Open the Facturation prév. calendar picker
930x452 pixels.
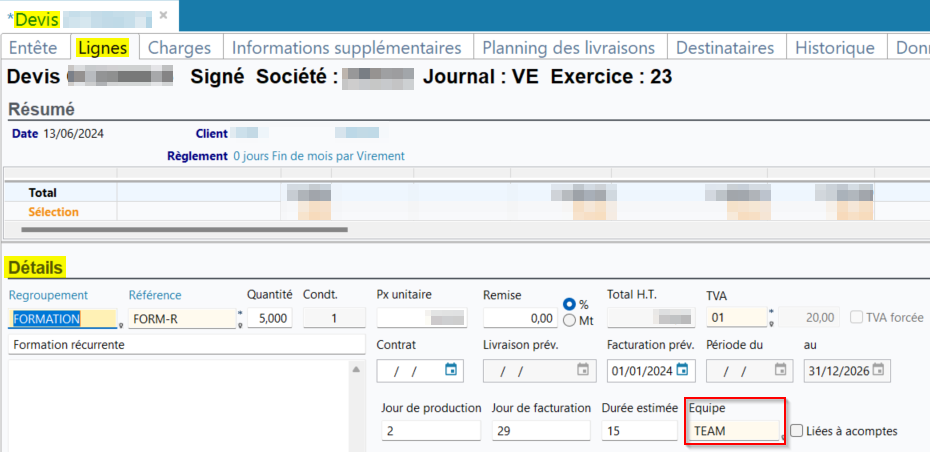point(682,370)
